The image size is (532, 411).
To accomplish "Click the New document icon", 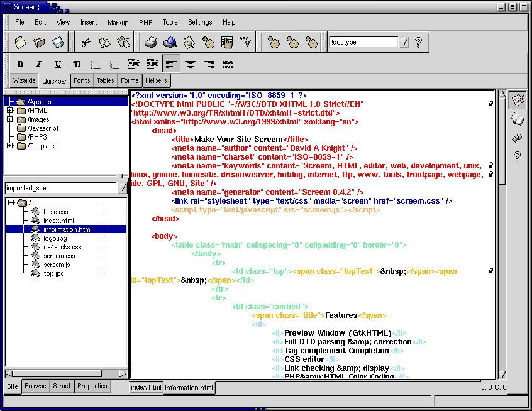I will [20, 42].
